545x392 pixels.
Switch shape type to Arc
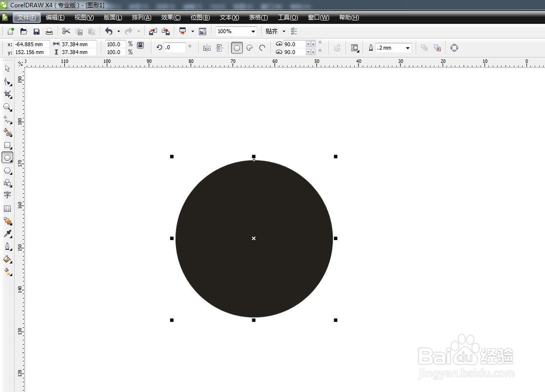pos(263,48)
